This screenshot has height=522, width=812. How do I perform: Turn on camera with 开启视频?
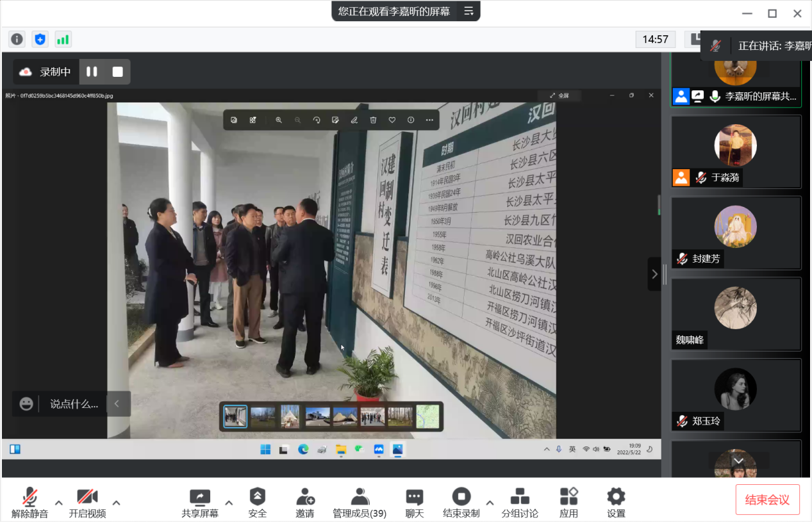click(87, 503)
